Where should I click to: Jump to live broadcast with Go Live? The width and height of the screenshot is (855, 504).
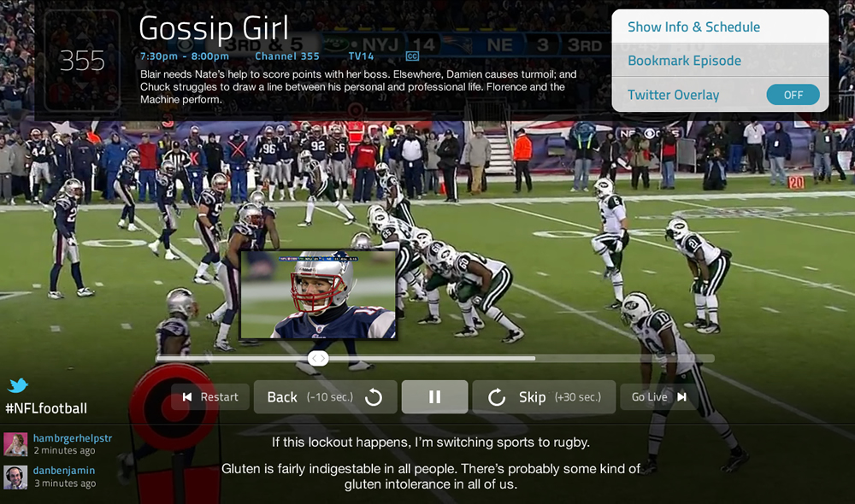point(658,396)
